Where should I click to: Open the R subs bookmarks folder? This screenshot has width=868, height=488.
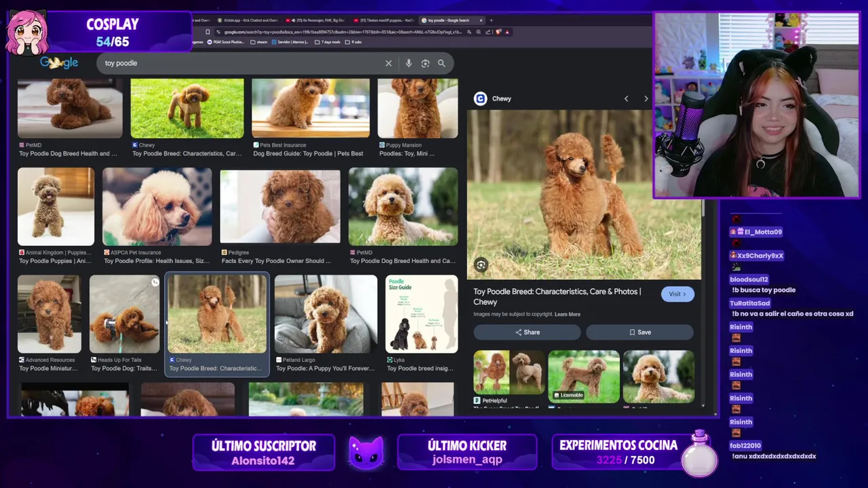354,42
